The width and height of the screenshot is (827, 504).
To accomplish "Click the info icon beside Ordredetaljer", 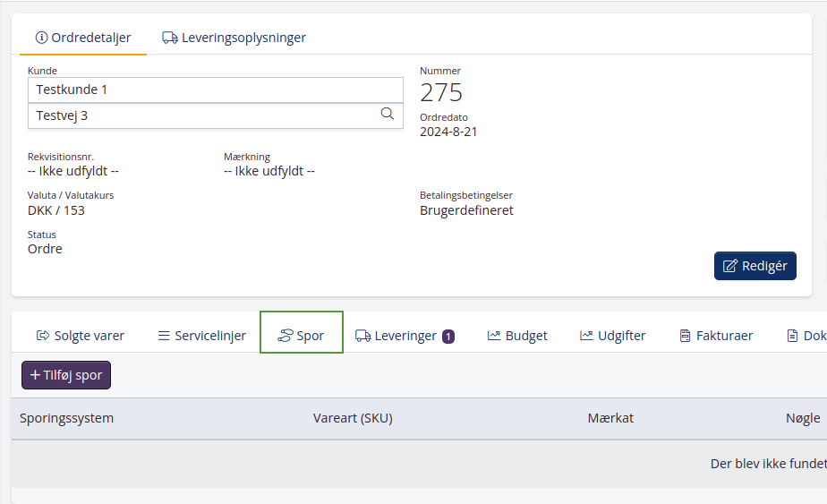I will coord(41,38).
